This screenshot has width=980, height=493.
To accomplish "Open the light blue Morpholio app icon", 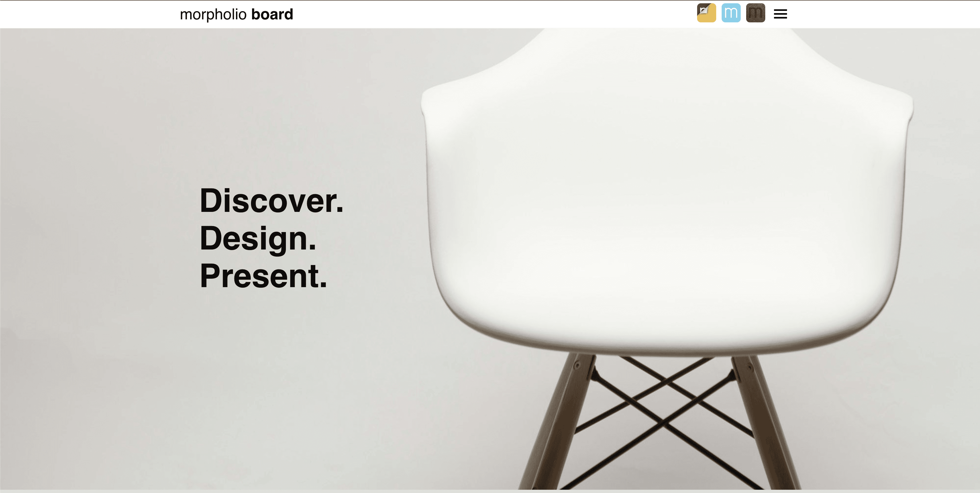I will pyautogui.click(x=731, y=13).
